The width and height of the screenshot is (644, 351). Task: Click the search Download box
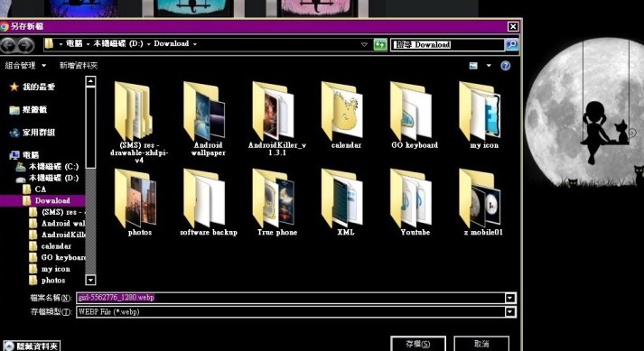[448, 44]
